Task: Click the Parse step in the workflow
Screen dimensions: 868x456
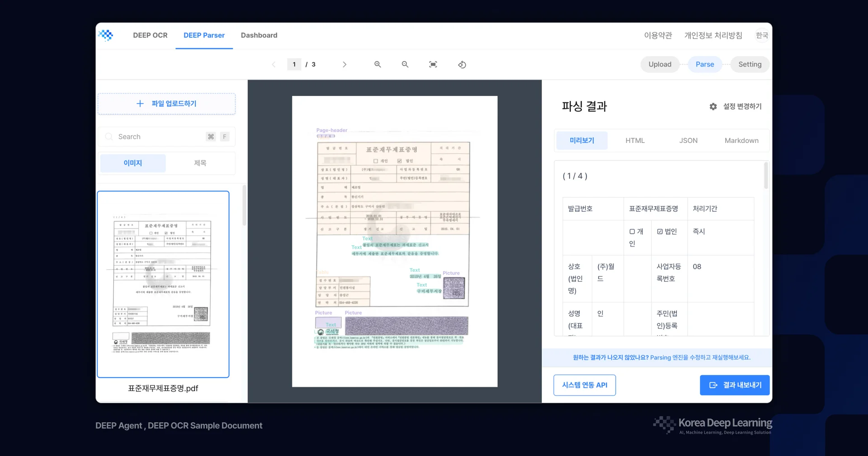Action: click(x=704, y=64)
